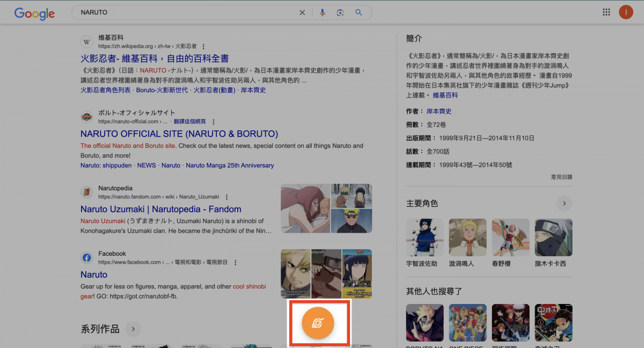Open the Facebook Naruto result title

(94, 275)
